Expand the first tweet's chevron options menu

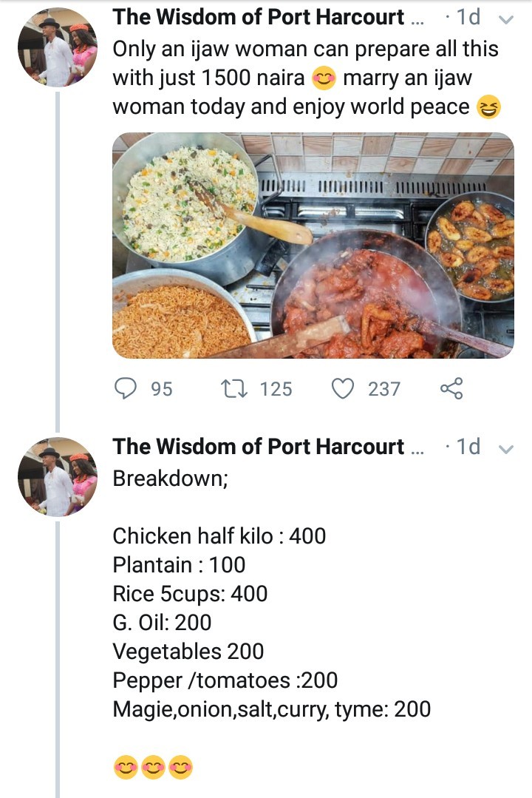(506, 19)
